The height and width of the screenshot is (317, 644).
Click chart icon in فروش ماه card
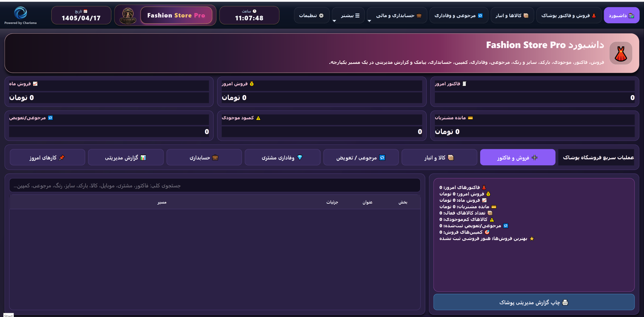coord(35,84)
